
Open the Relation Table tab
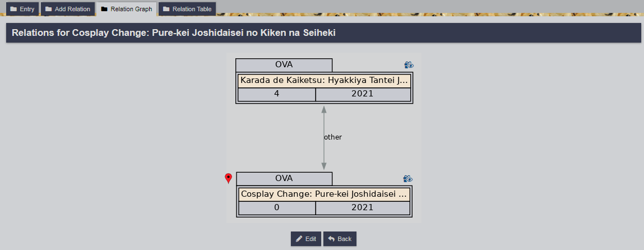(x=187, y=9)
